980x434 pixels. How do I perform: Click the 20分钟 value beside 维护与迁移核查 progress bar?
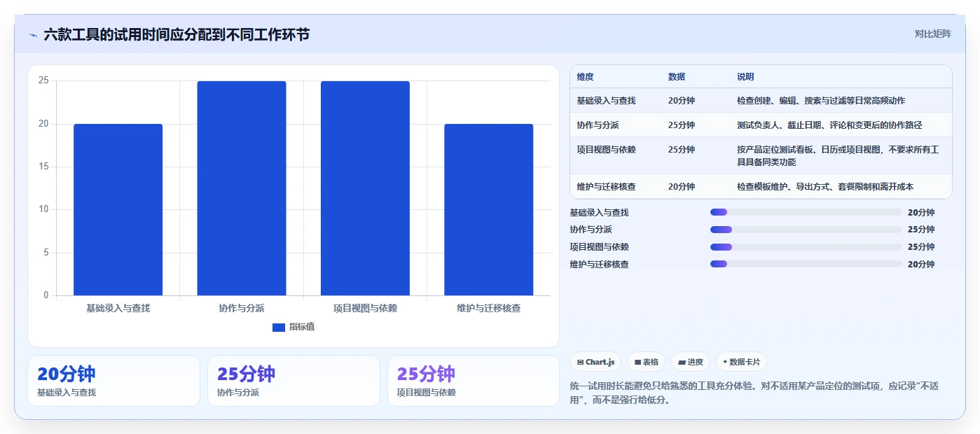(x=921, y=265)
